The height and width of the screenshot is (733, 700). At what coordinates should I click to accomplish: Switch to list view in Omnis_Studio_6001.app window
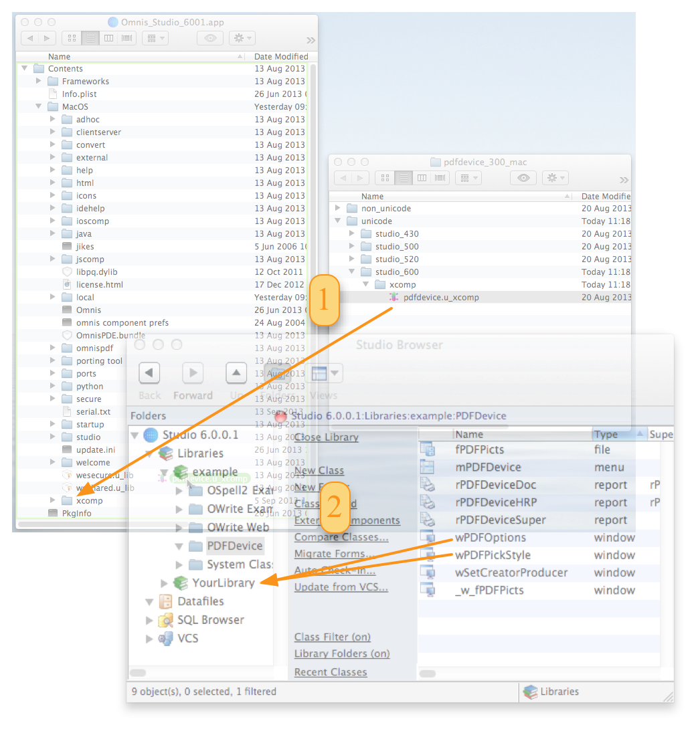coord(90,38)
